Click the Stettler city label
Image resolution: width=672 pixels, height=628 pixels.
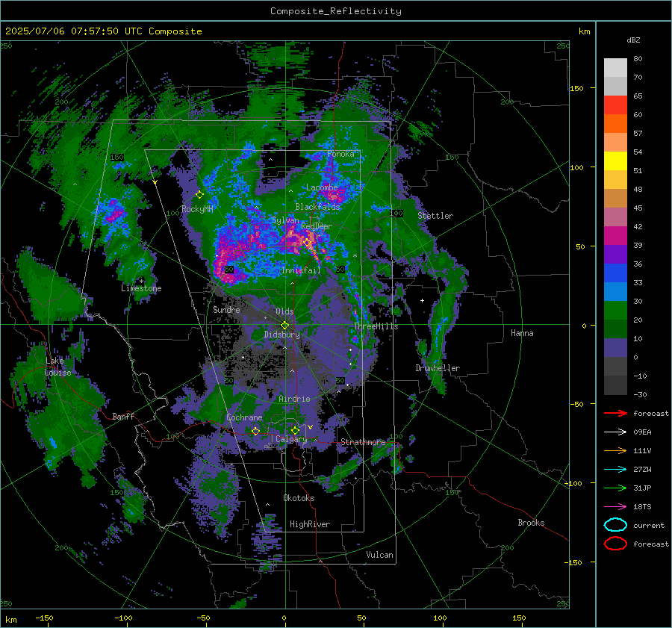(x=435, y=216)
